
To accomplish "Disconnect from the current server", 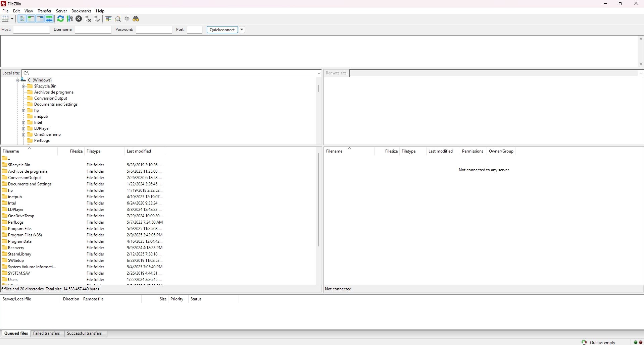I will pyautogui.click(x=88, y=19).
